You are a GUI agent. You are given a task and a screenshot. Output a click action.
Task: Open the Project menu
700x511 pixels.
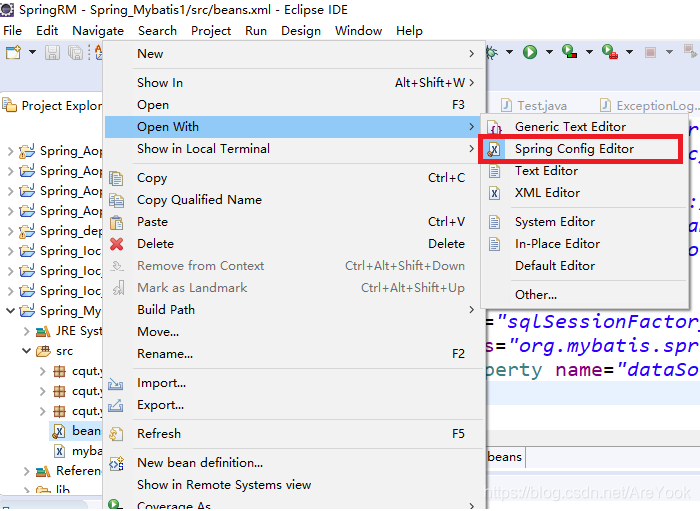pyautogui.click(x=211, y=31)
